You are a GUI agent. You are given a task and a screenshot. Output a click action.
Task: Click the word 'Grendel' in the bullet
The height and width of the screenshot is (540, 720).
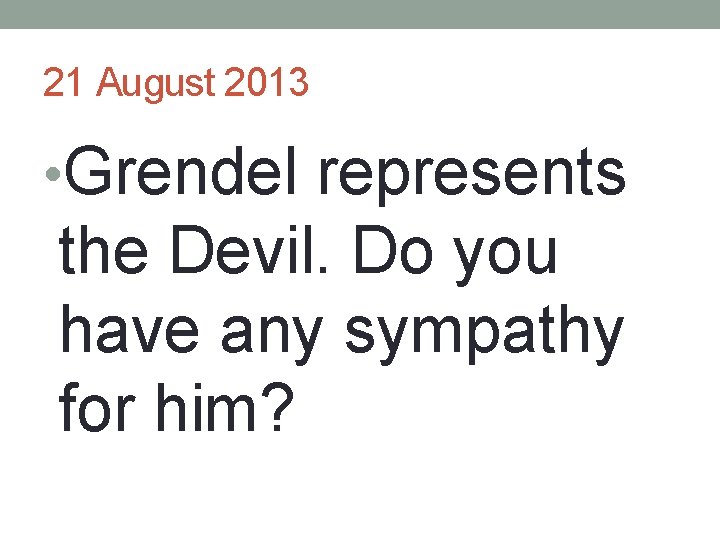pos(180,171)
